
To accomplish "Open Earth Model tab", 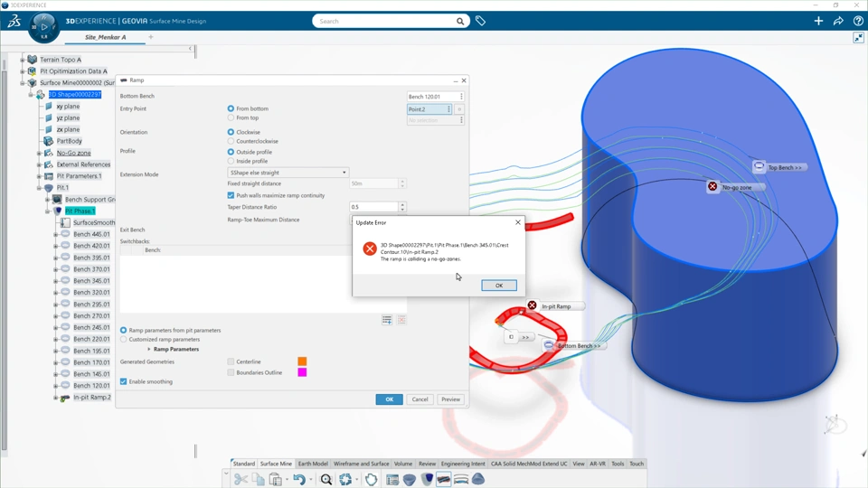I will pos(313,464).
